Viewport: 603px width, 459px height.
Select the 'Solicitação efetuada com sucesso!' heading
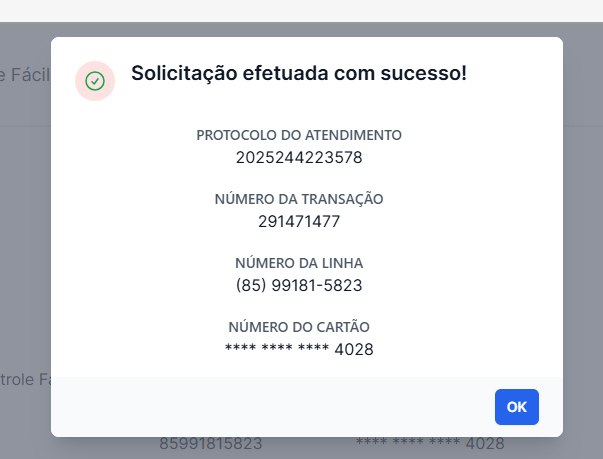point(299,73)
